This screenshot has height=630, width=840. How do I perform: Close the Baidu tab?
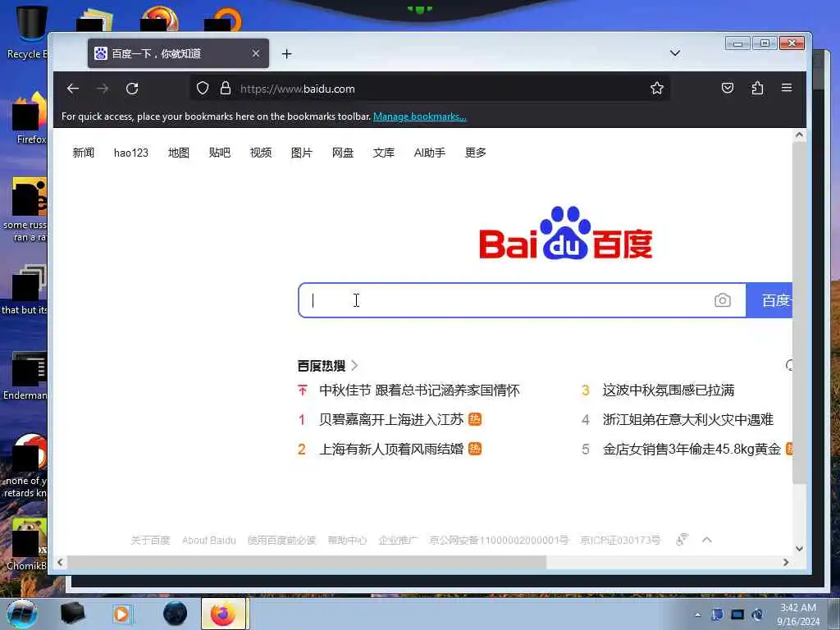pos(256,53)
